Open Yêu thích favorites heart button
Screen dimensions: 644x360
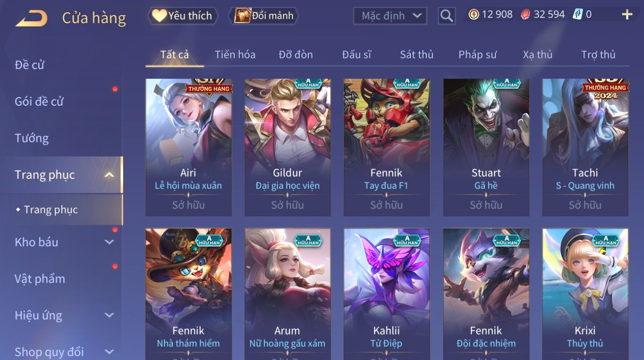[183, 16]
